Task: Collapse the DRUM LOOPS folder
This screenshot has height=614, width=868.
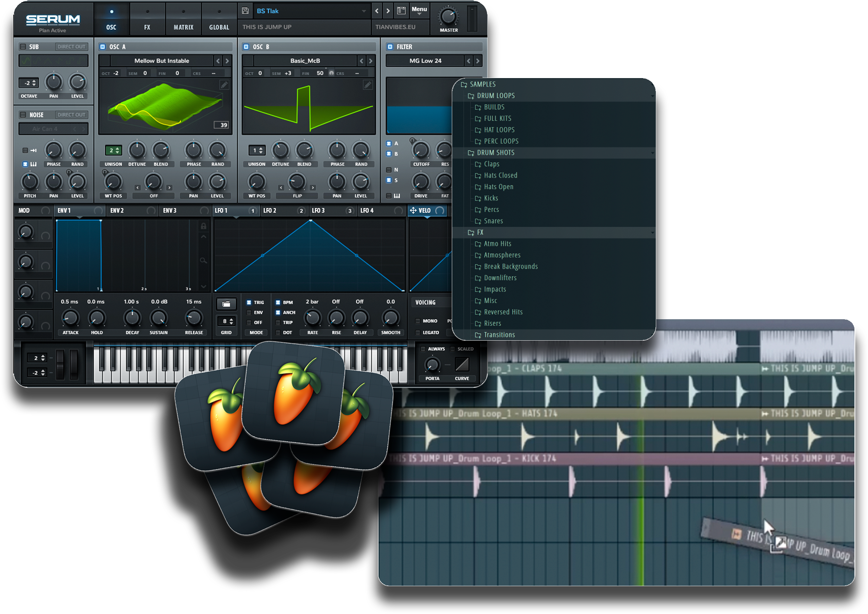Action: [495, 96]
